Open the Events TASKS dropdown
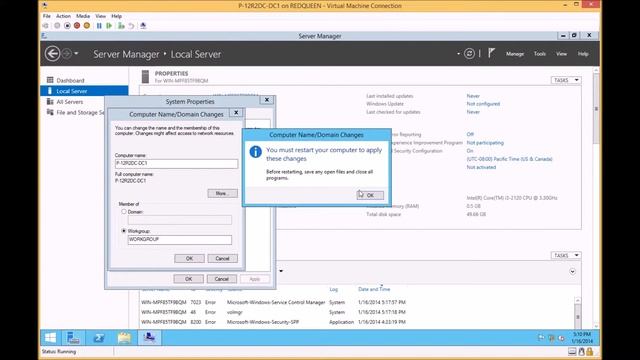The image size is (640, 360). pyautogui.click(x=566, y=255)
